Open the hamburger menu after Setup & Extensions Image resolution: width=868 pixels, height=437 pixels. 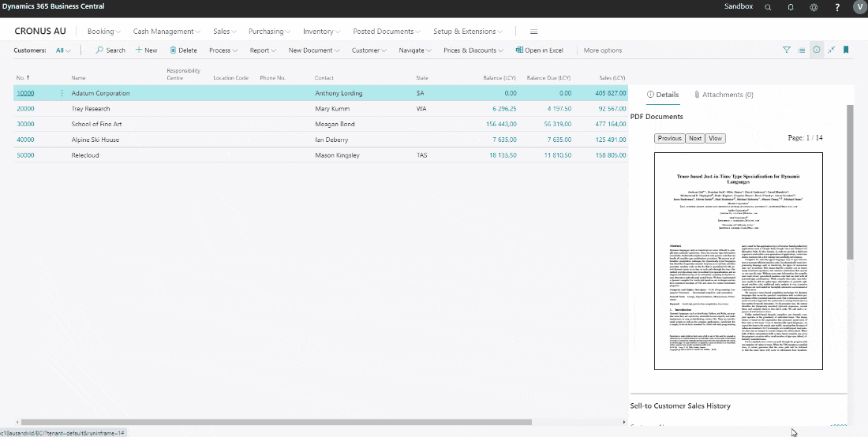pyautogui.click(x=534, y=32)
